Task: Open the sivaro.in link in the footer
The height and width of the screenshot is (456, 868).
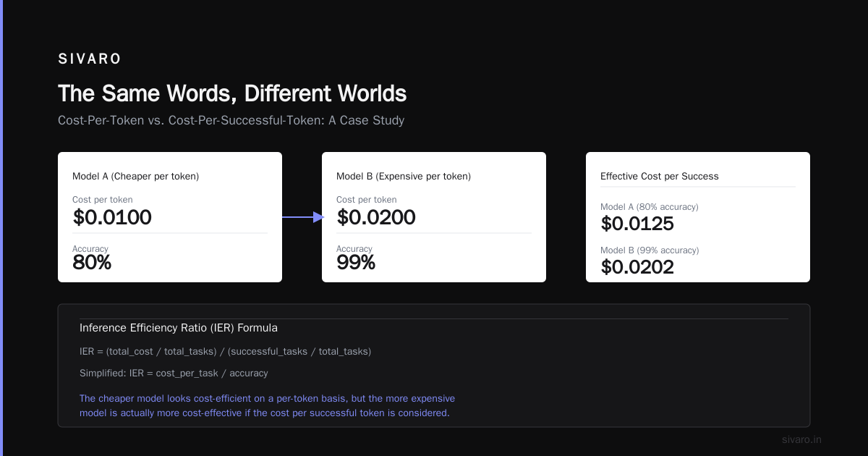Action: [802, 439]
